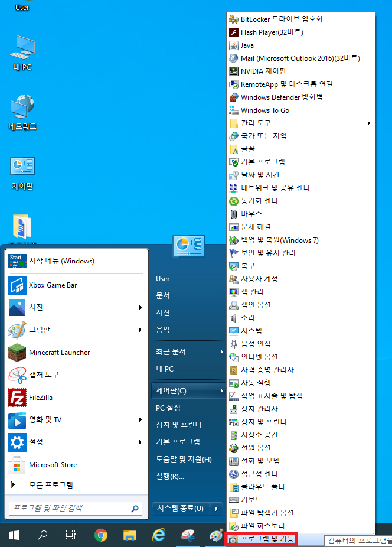Open Windows Defender 방화벽 icon
Viewport: 392px width, 547px height.
(234, 97)
